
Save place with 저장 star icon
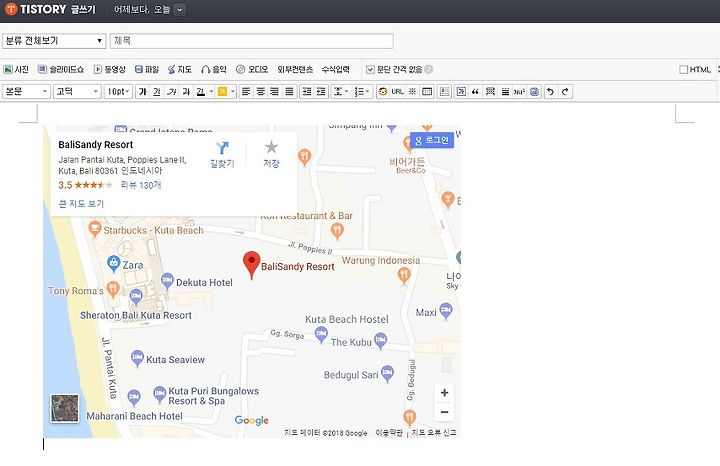(x=271, y=154)
